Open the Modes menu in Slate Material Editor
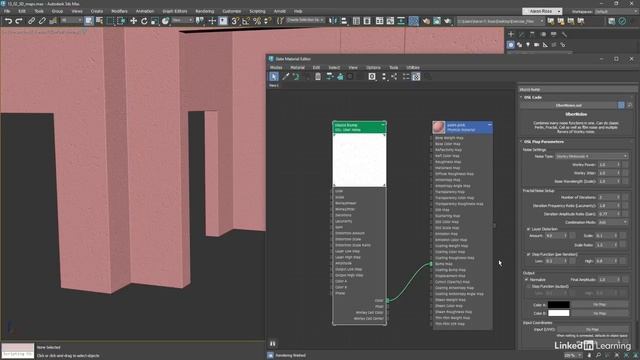The image size is (640, 360). 276,68
